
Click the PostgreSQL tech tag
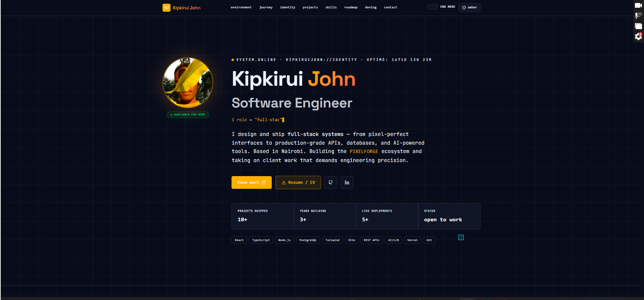click(308, 240)
